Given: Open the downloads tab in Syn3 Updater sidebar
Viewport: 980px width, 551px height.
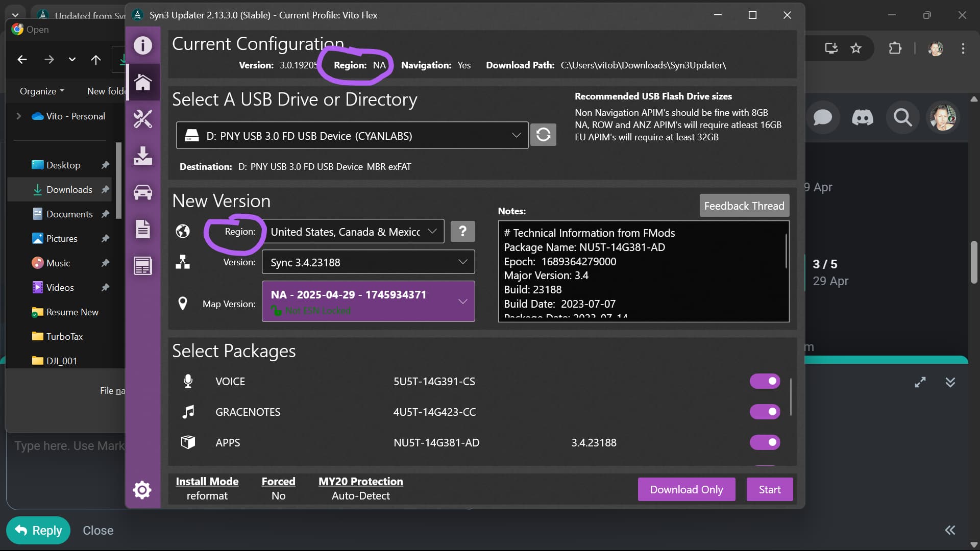Looking at the screenshot, I should [x=143, y=156].
